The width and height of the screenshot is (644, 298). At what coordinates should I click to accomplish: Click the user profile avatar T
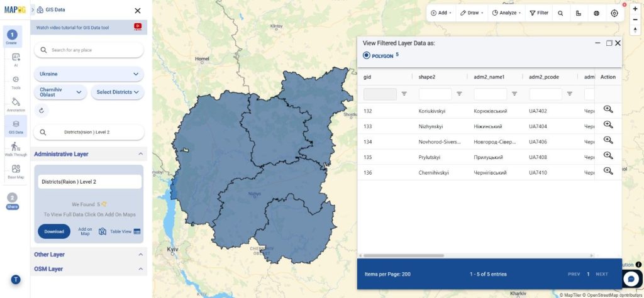(16, 280)
